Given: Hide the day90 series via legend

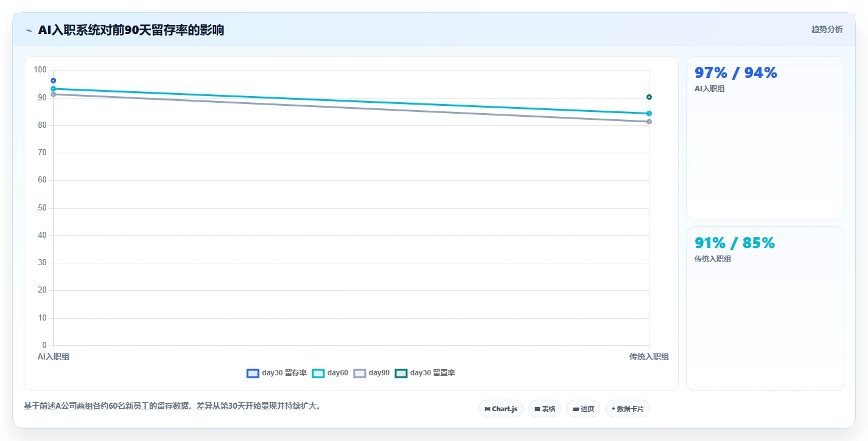Looking at the screenshot, I should [371, 373].
